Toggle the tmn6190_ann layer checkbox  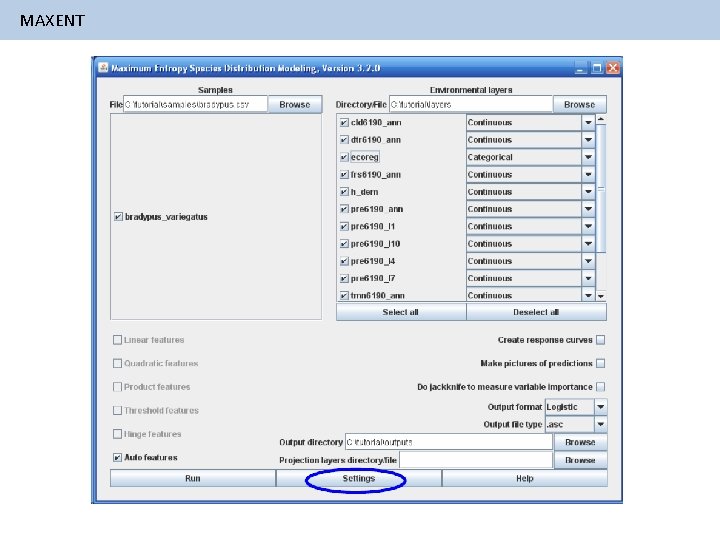point(344,295)
